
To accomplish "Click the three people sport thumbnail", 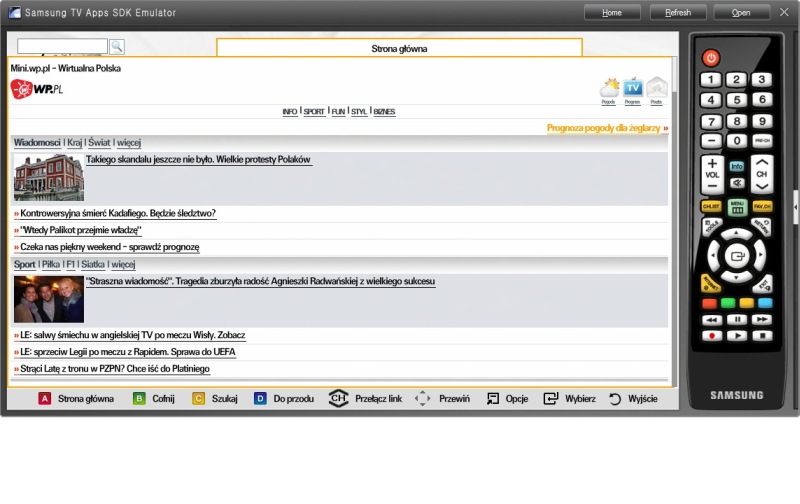I will 49,299.
